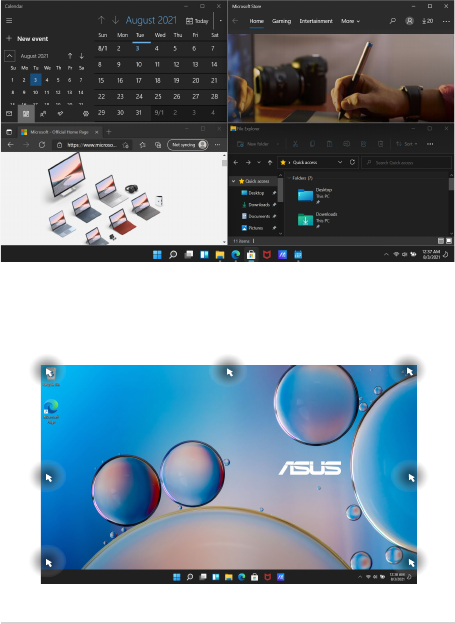The image size is (455, 624).
Task: Refresh the Quick access view in File Explorer
Action: tap(352, 162)
